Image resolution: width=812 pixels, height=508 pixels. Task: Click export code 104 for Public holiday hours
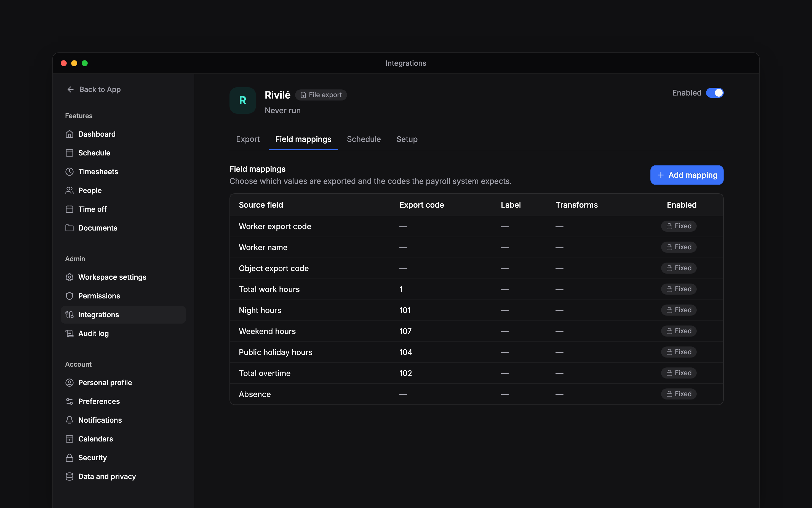[x=406, y=352]
